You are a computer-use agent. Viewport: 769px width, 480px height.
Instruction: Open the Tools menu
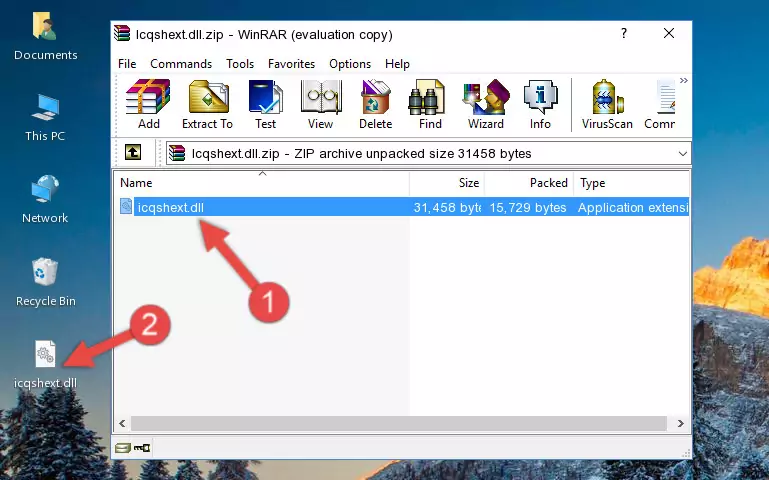coord(240,64)
